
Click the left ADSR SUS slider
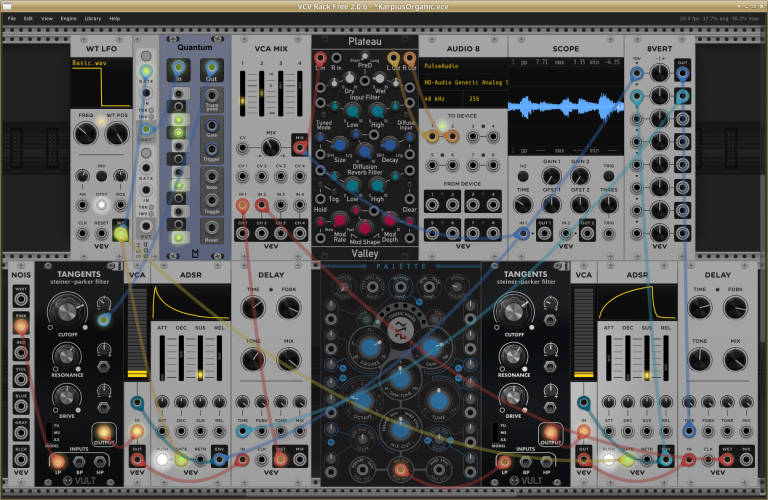[200, 358]
